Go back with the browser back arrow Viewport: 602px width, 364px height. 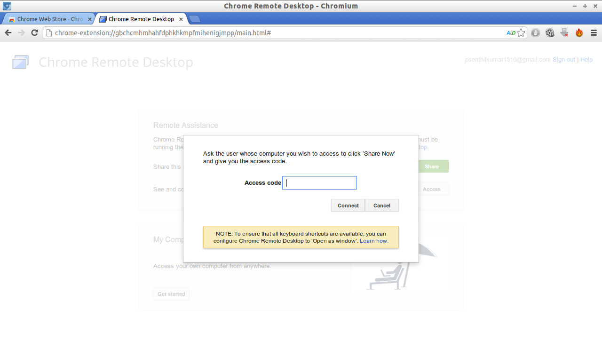tap(8, 33)
